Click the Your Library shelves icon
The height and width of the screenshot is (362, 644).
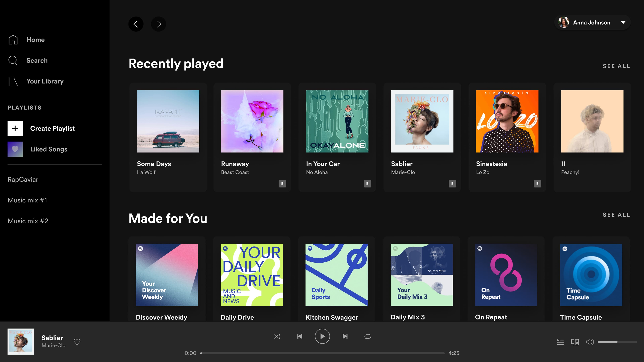pos(13,81)
